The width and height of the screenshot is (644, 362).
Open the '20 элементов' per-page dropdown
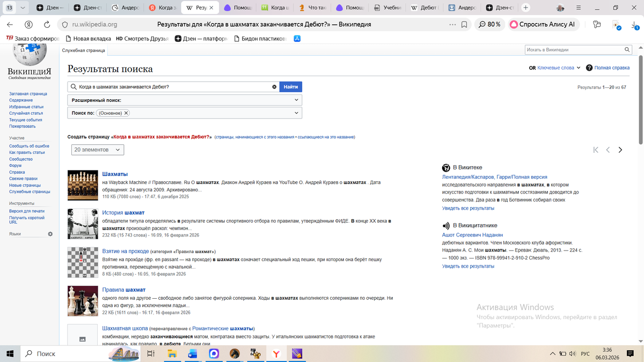98,150
